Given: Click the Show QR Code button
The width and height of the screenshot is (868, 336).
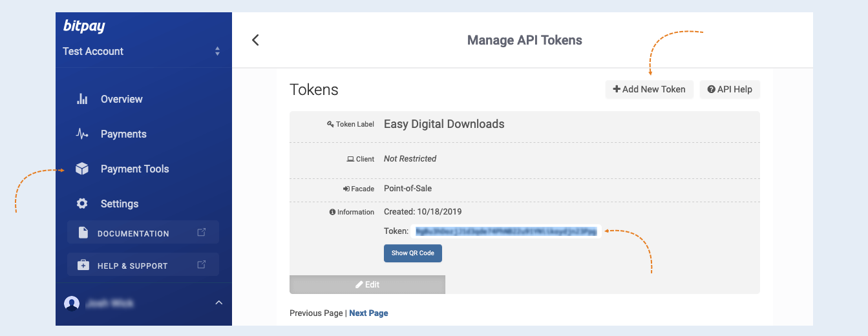Looking at the screenshot, I should [413, 253].
